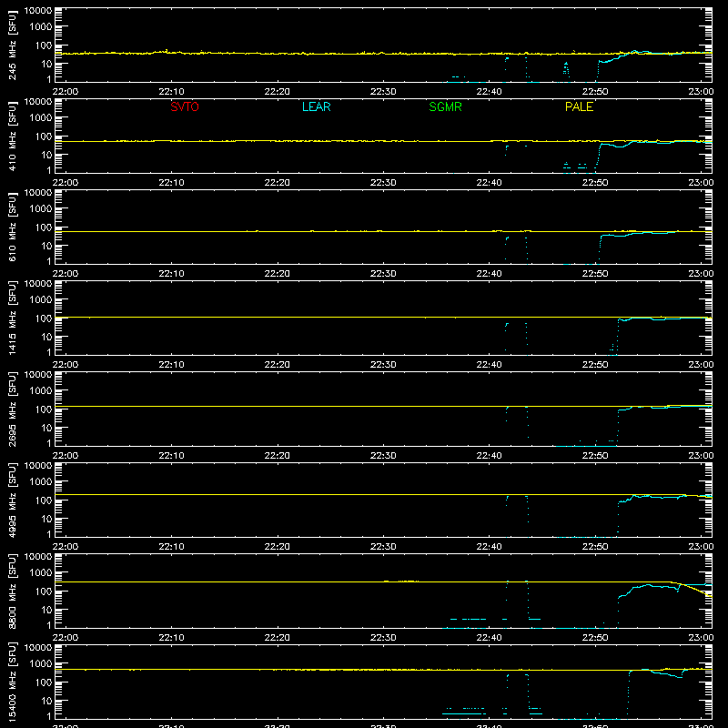Viewport: 728px width, 728px height.
Task: Click 22:10 below the 610 MHz panel
Action: point(171,274)
